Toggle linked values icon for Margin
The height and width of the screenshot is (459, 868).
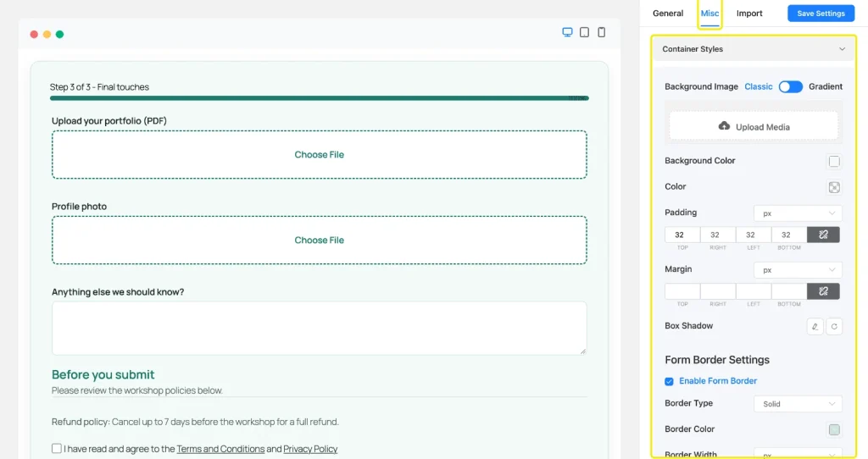click(823, 291)
